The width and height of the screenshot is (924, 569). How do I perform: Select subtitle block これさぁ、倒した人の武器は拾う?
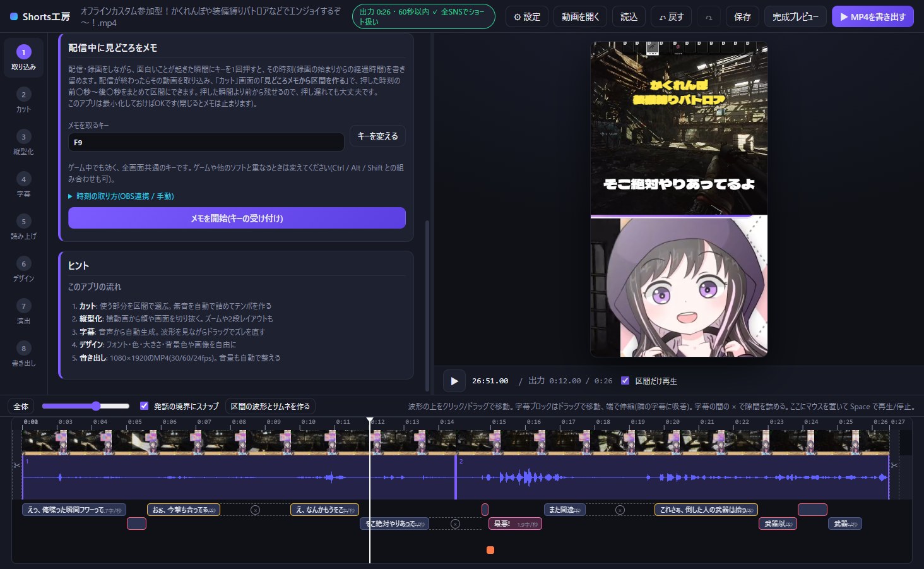(x=706, y=510)
